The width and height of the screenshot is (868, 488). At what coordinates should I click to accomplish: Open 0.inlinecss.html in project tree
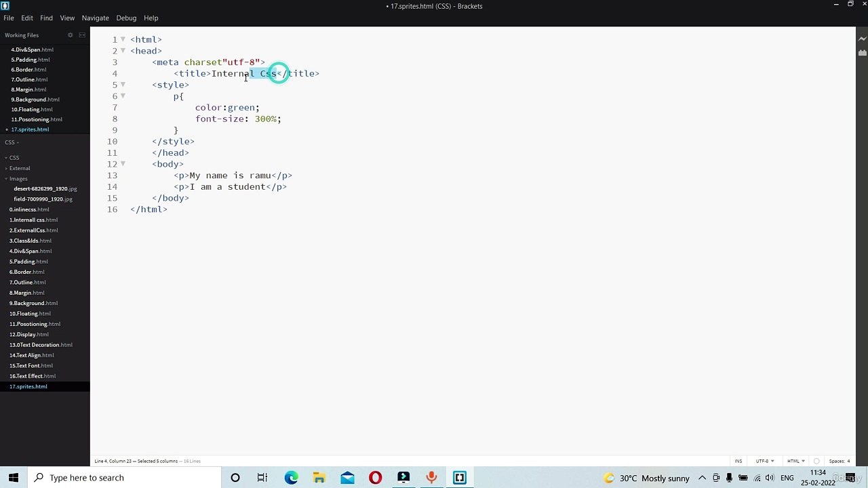point(29,209)
